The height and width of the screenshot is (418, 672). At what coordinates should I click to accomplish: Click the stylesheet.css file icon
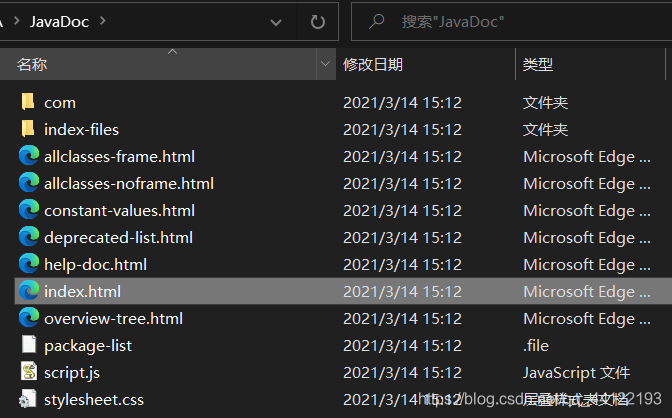coord(27,399)
